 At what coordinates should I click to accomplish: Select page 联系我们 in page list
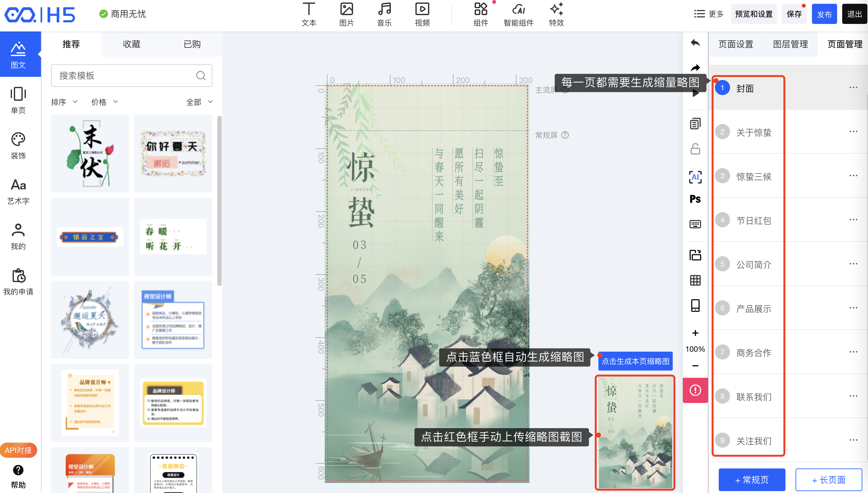click(788, 396)
